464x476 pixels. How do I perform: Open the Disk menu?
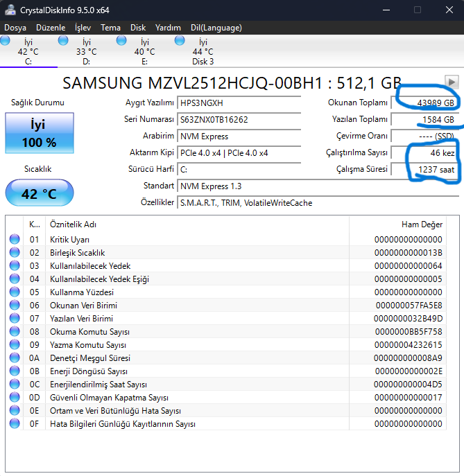138,28
